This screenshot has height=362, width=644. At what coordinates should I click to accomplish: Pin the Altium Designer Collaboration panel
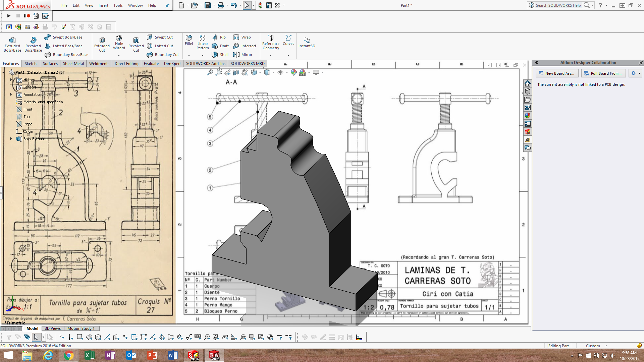tap(641, 63)
